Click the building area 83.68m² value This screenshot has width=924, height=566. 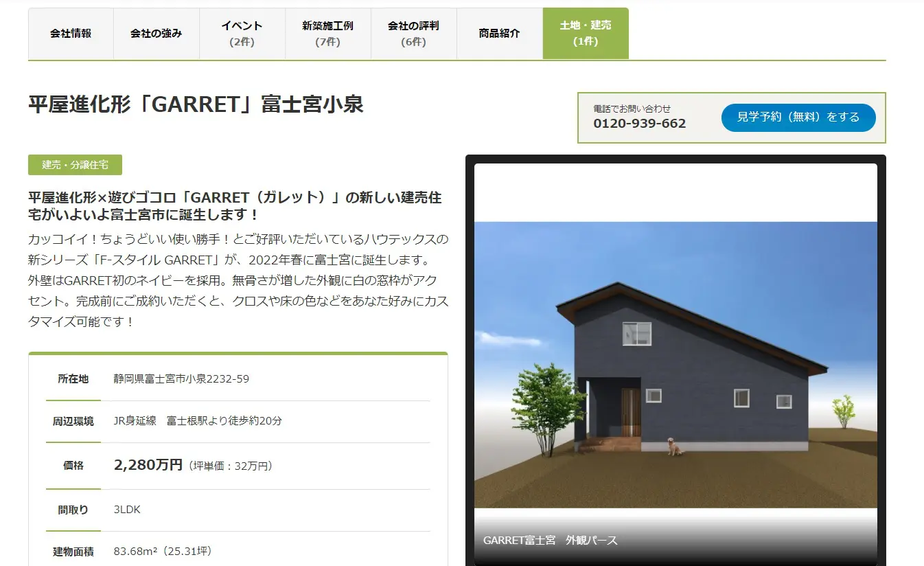pos(162,552)
